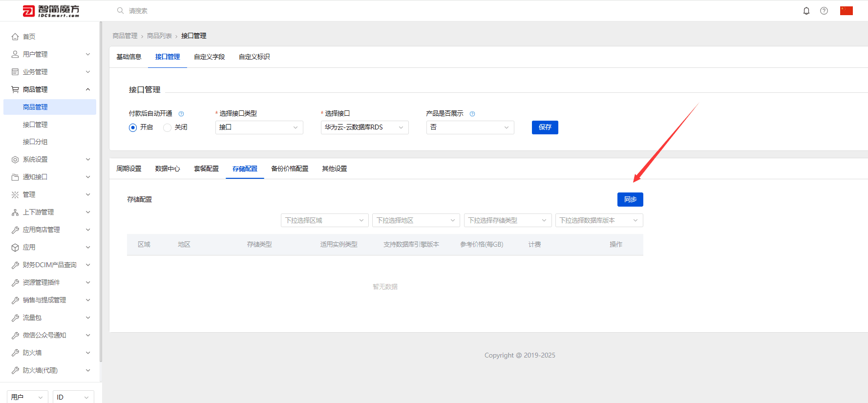This screenshot has width=868, height=403.
Task: Click the search magnifier icon
Action: point(120,10)
